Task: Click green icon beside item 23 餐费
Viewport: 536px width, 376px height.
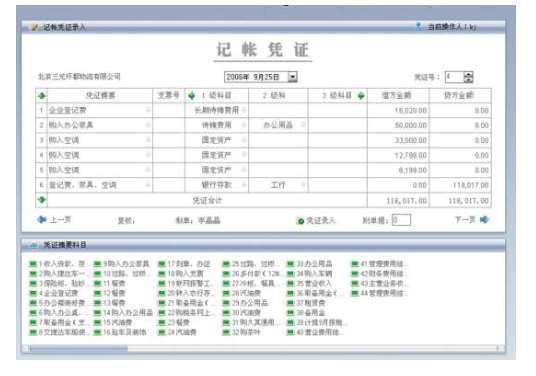Action: [162, 322]
